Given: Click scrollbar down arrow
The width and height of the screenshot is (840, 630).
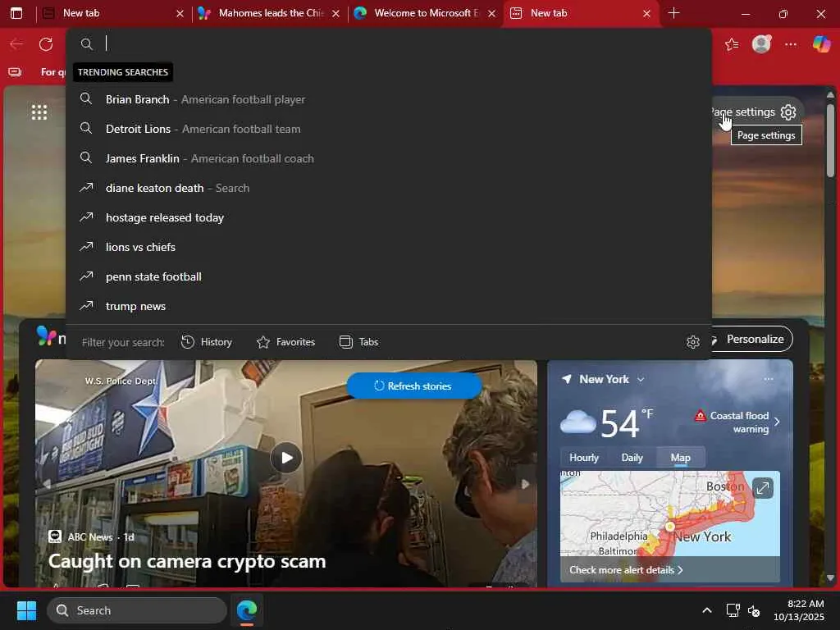Looking at the screenshot, I should [x=830, y=577].
